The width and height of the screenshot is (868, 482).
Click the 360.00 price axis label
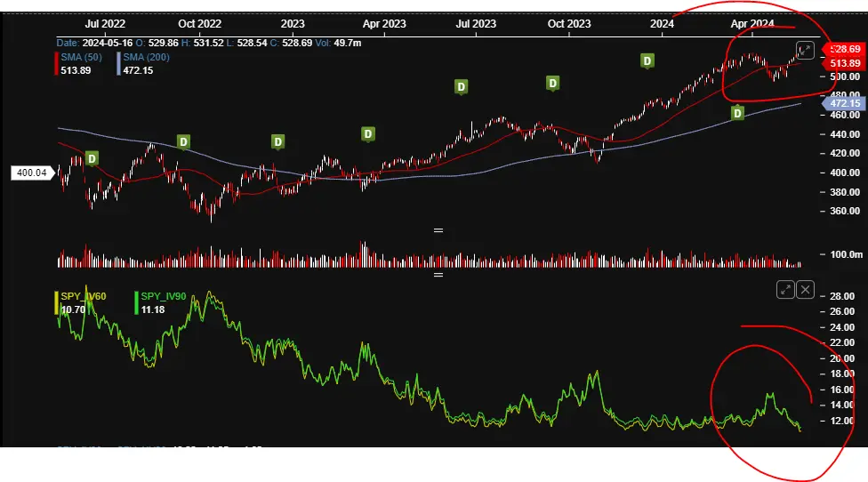click(845, 211)
